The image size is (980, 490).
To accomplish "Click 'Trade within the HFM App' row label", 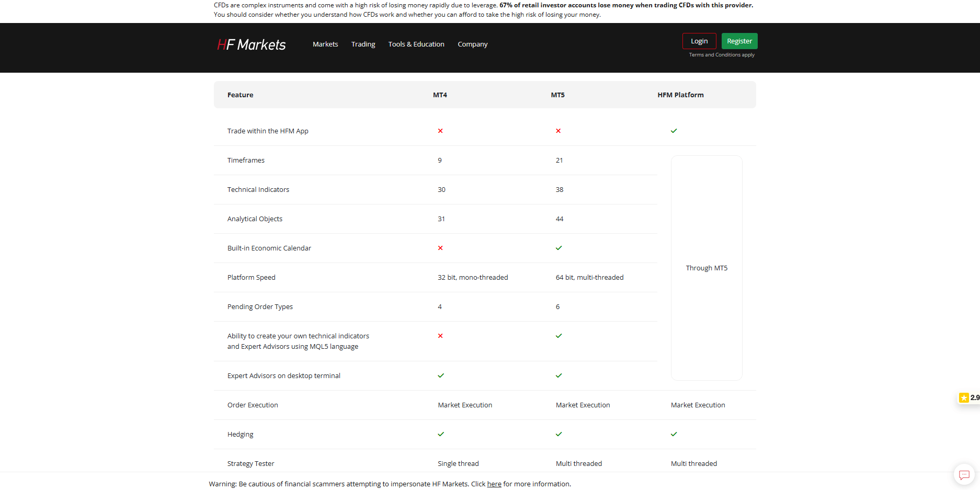I will [268, 131].
